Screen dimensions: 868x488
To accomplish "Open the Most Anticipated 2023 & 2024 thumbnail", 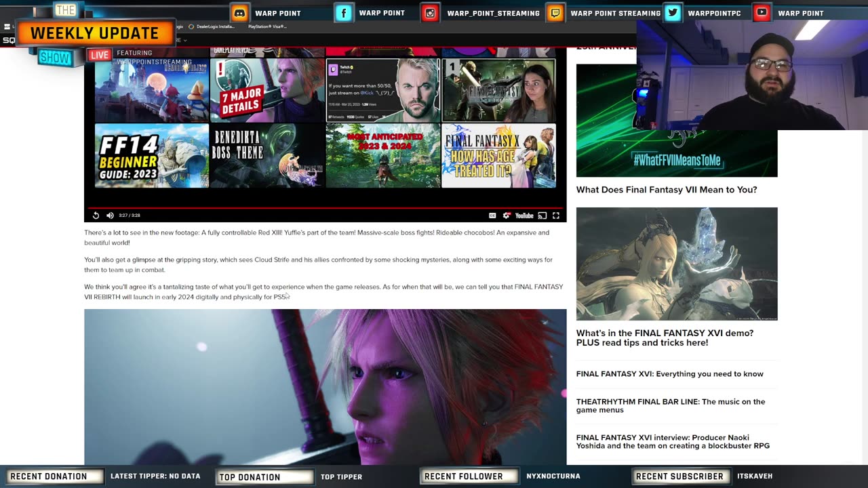I will (x=383, y=156).
